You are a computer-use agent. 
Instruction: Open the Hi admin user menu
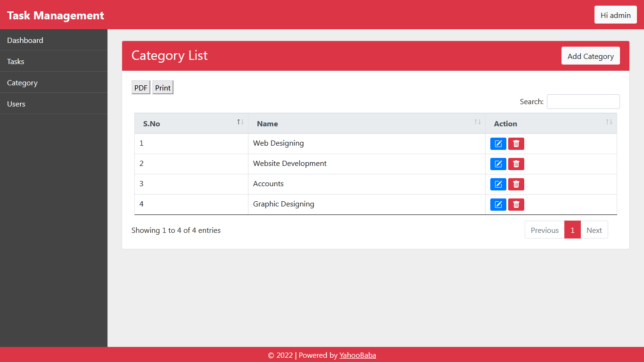(615, 15)
